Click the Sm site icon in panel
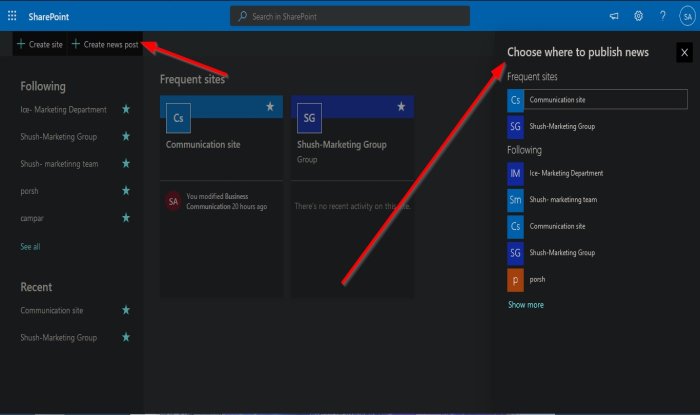The image size is (700, 415). tap(515, 200)
